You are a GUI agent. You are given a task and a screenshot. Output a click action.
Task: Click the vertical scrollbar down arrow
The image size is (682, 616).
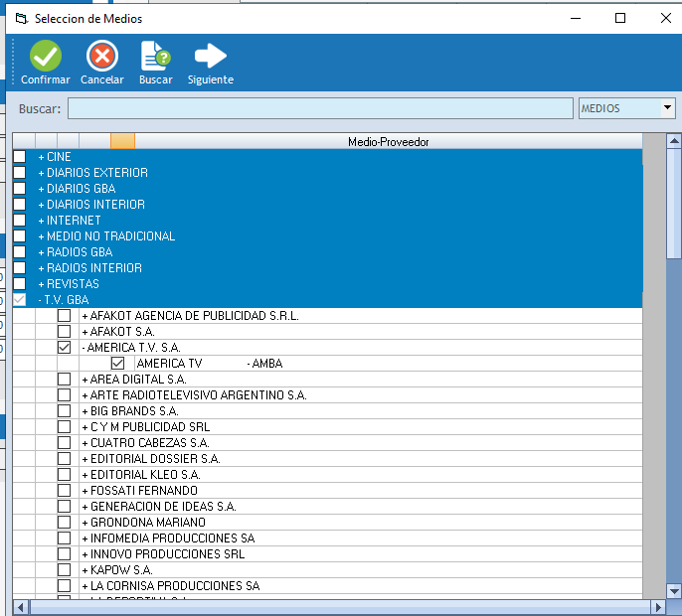coord(673,589)
